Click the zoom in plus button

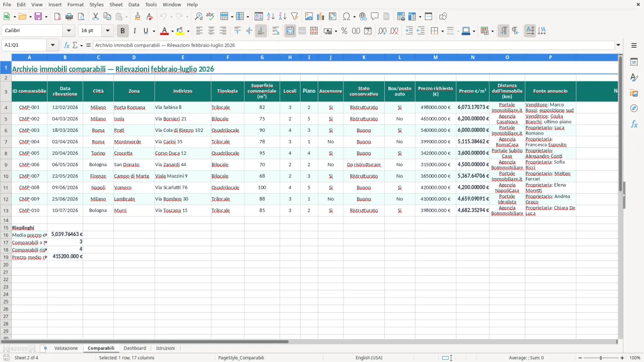tap(623, 358)
